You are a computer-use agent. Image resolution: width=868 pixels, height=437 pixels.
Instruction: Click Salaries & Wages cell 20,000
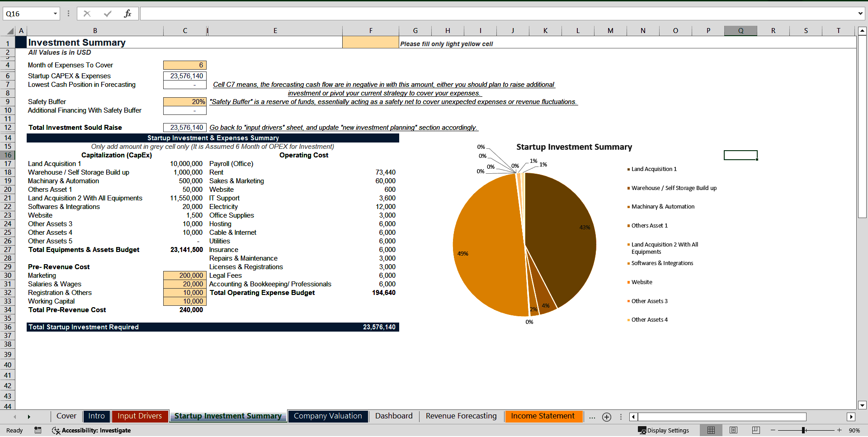coord(185,284)
